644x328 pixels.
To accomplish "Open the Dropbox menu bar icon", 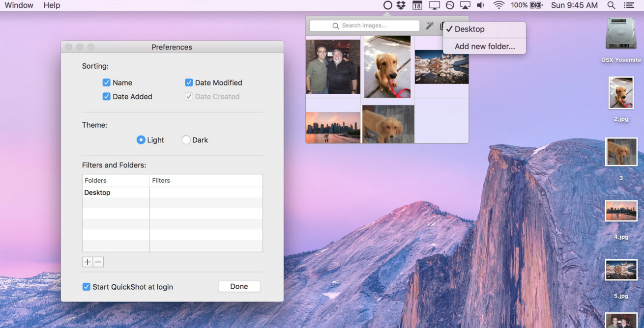I will 401,5.
